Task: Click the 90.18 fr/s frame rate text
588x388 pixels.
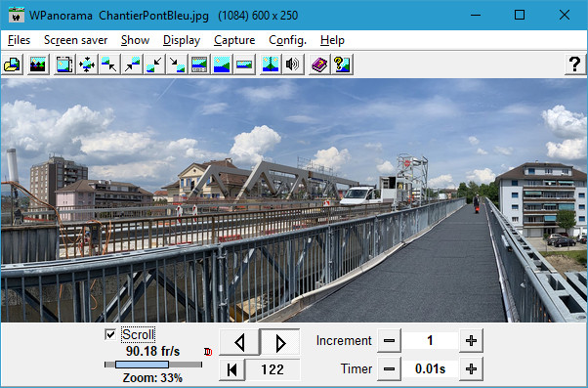Action: [x=153, y=351]
